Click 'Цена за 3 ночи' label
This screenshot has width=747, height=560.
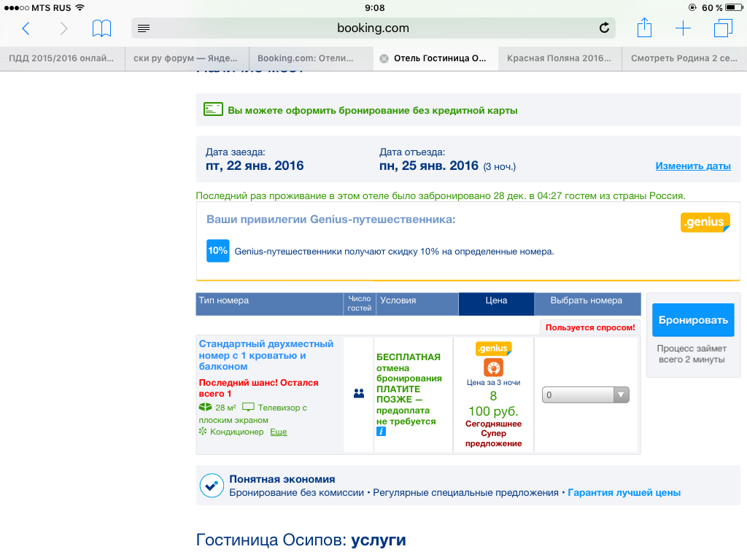click(x=494, y=382)
